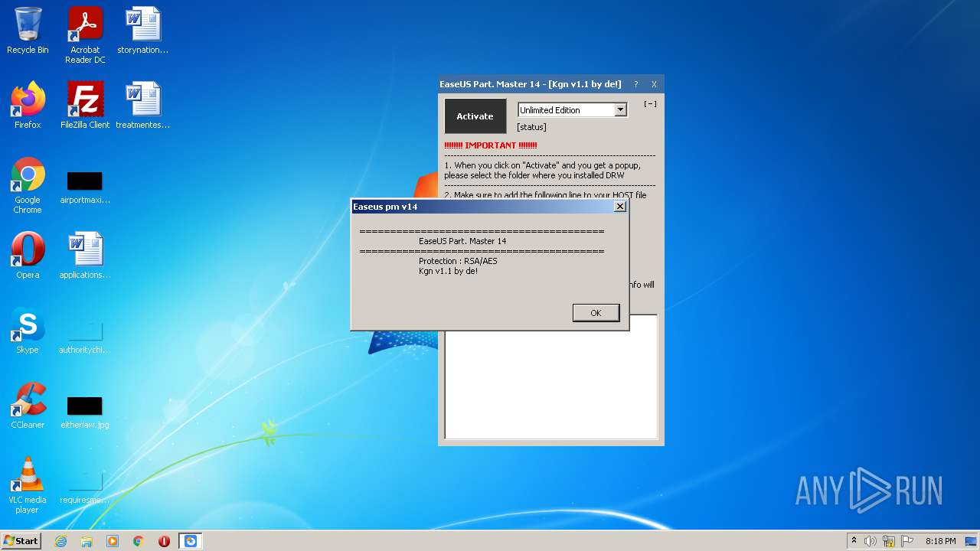
Task: Open Windows Explorer folder in taskbar
Action: [87, 541]
